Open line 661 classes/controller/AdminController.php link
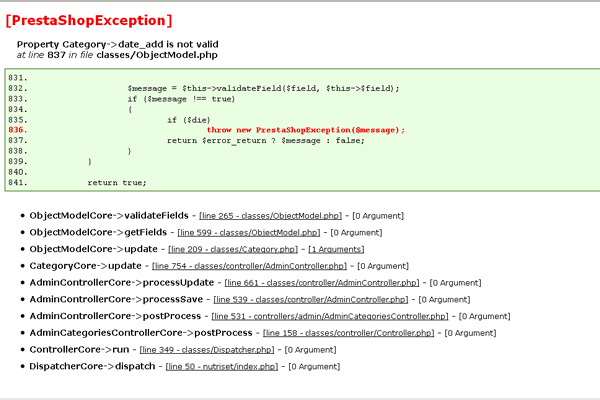The image size is (600, 400). [322, 283]
